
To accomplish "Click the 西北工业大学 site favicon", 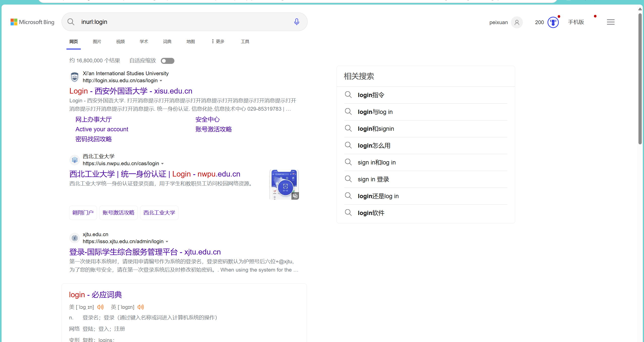I will [x=74, y=160].
